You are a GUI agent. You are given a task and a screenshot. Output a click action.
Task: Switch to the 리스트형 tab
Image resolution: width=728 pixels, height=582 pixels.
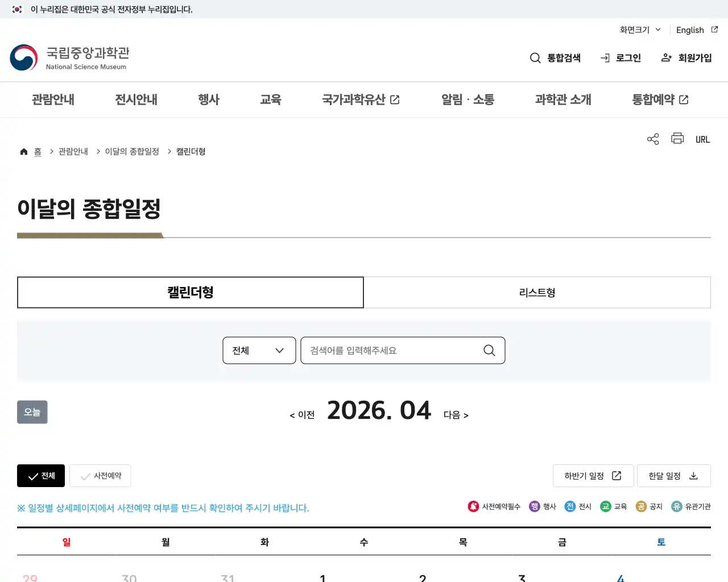click(x=537, y=292)
